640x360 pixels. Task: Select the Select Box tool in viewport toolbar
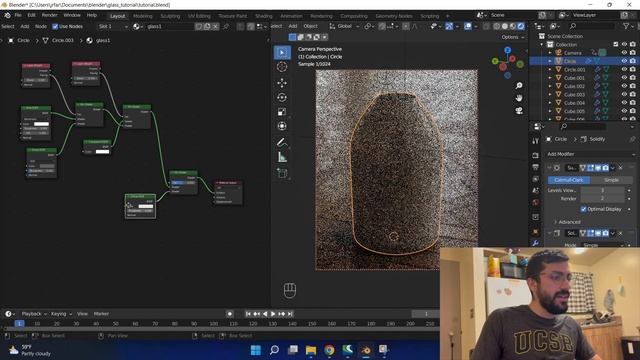(x=282, y=53)
